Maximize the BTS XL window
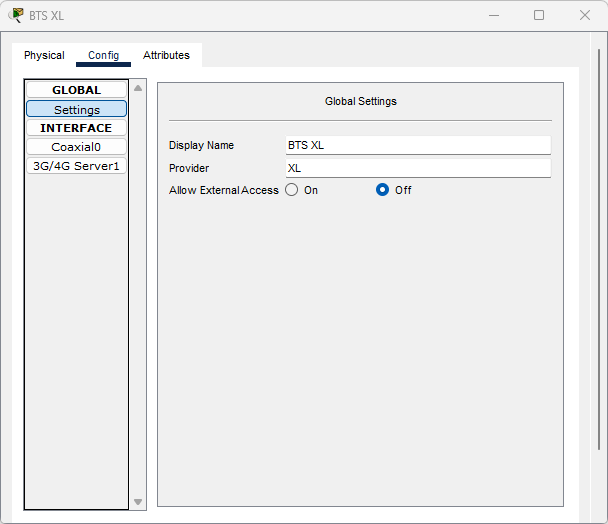This screenshot has height=524, width=608. 539,16
